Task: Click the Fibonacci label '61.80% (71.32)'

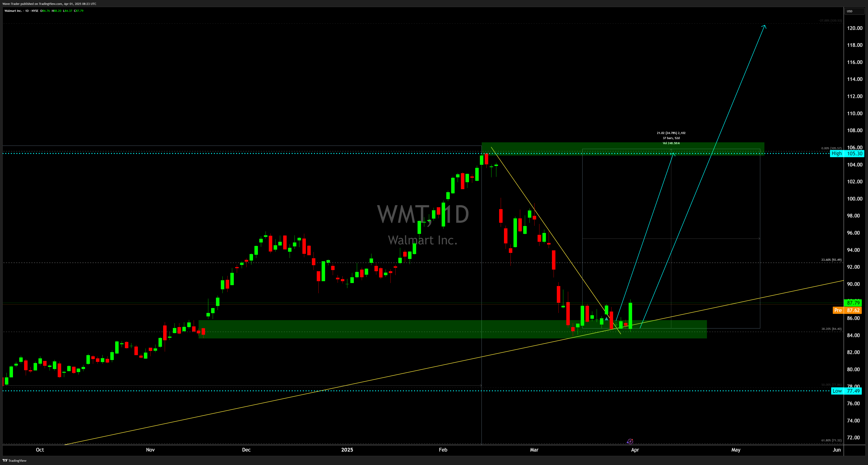Action: pyautogui.click(x=831, y=440)
